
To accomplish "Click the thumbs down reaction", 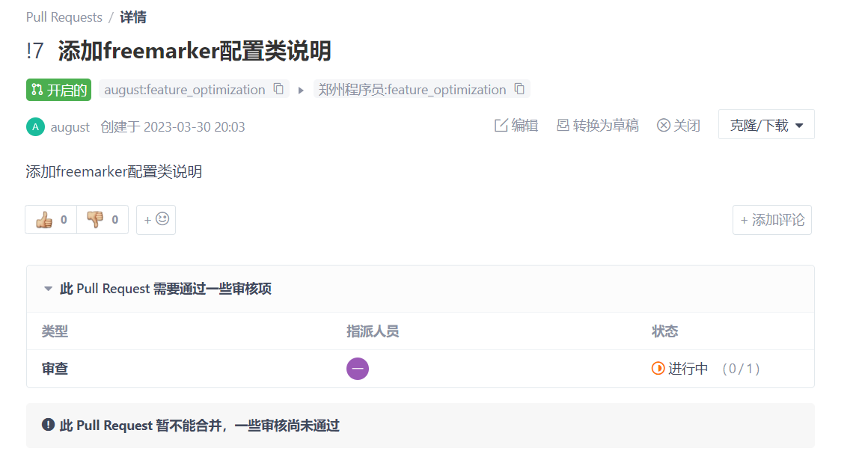I will pos(103,220).
